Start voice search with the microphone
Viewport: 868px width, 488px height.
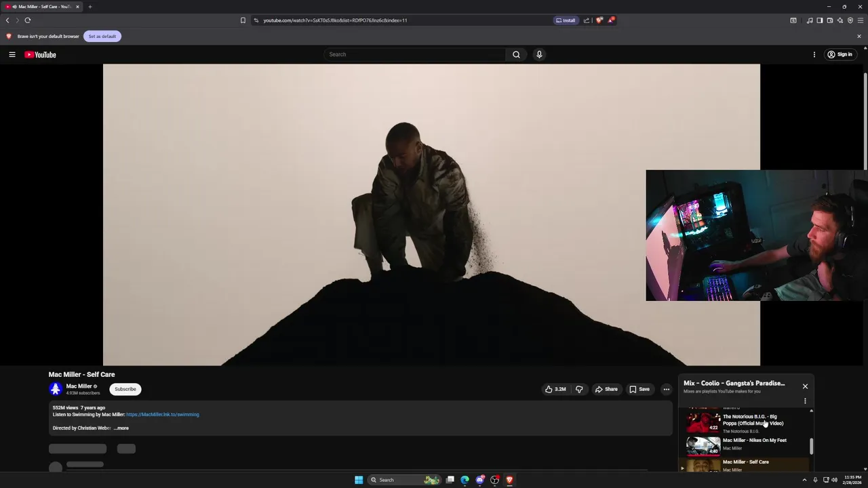click(539, 54)
